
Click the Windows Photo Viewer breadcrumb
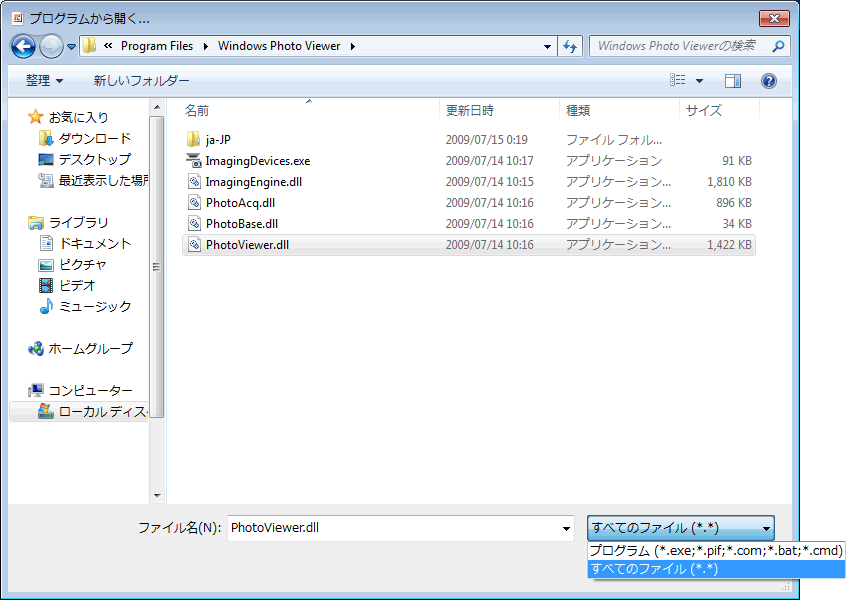point(279,46)
